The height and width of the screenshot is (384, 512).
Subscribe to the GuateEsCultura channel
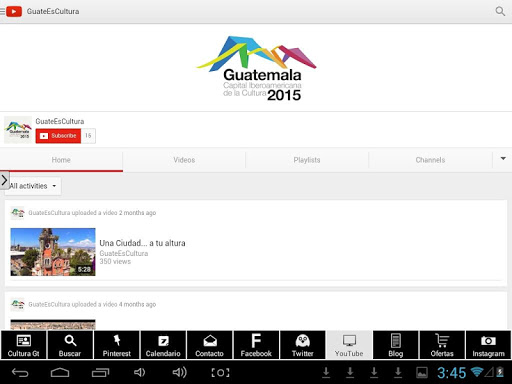coord(58,136)
